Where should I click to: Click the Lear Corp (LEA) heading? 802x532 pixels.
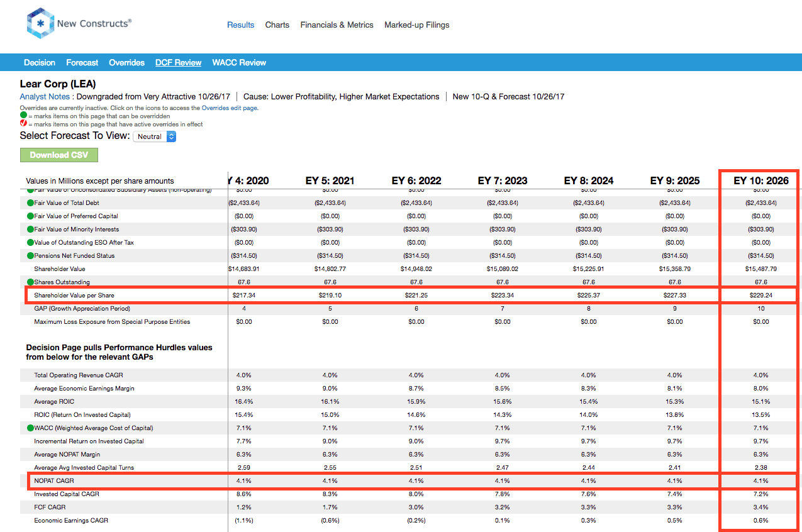58,84
